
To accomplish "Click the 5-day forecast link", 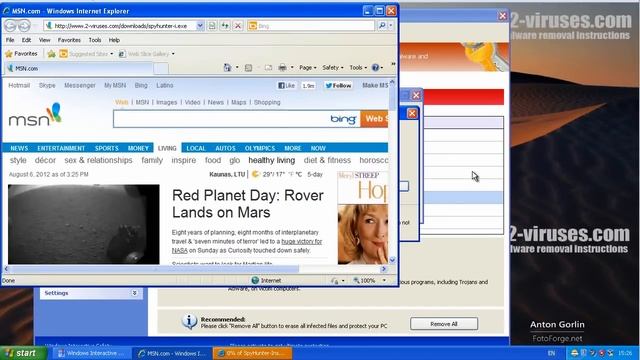I will 315,174.
